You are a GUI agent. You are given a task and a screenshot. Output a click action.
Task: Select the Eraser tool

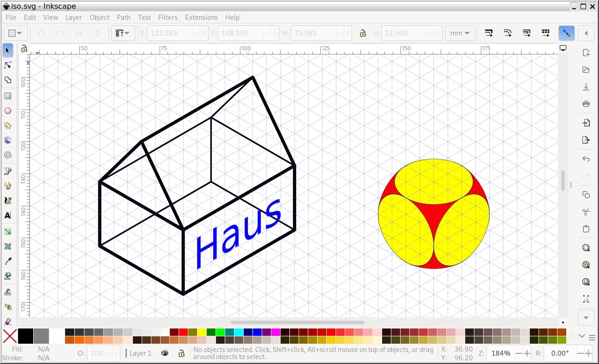point(7,321)
